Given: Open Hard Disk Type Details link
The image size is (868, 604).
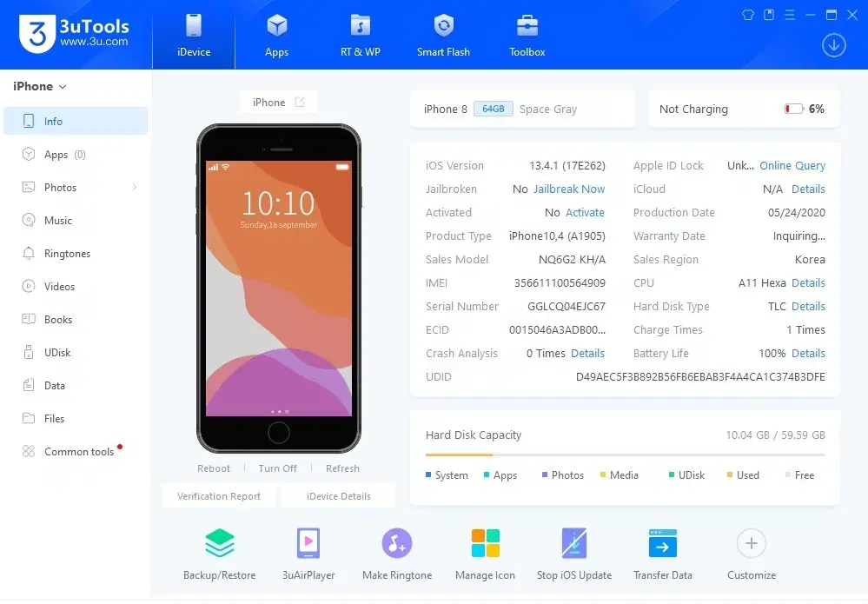Looking at the screenshot, I should [808, 306].
